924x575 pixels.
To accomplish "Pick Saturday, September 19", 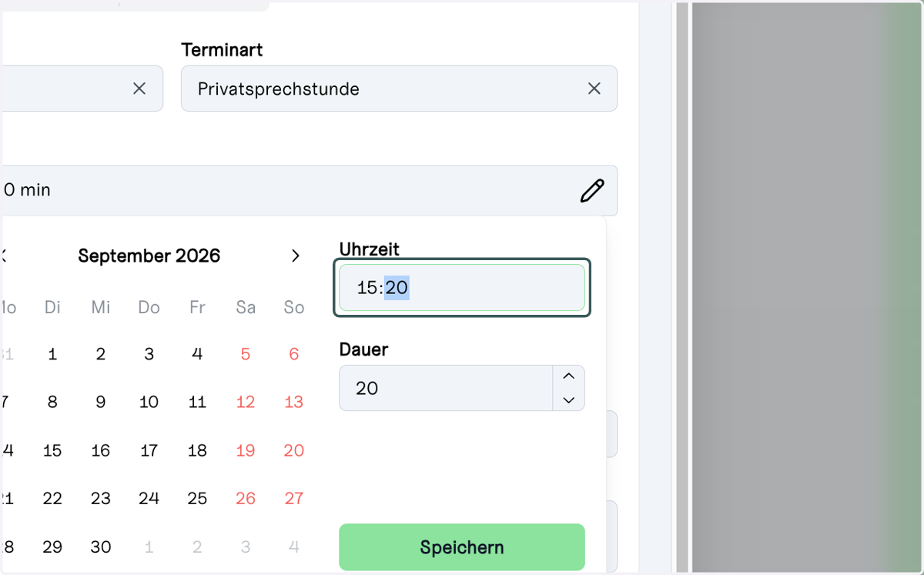I will tap(246, 451).
